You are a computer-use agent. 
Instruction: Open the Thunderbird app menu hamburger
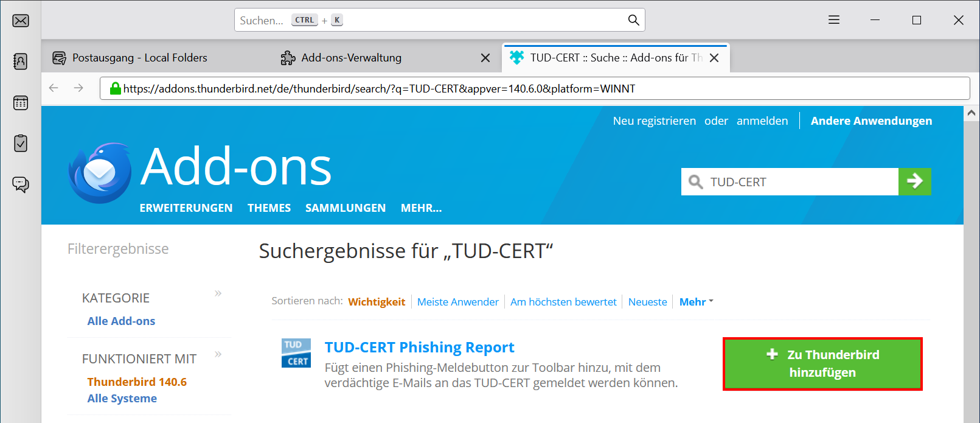tap(834, 20)
